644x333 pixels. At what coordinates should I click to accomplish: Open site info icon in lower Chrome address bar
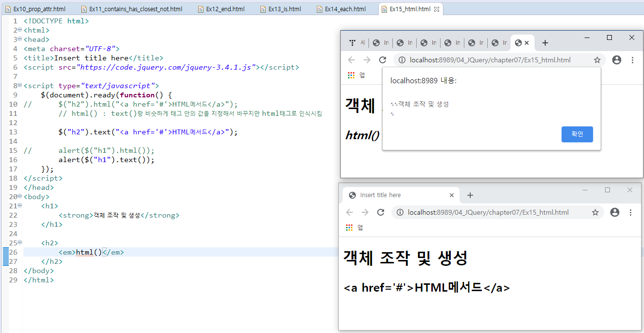[400, 212]
